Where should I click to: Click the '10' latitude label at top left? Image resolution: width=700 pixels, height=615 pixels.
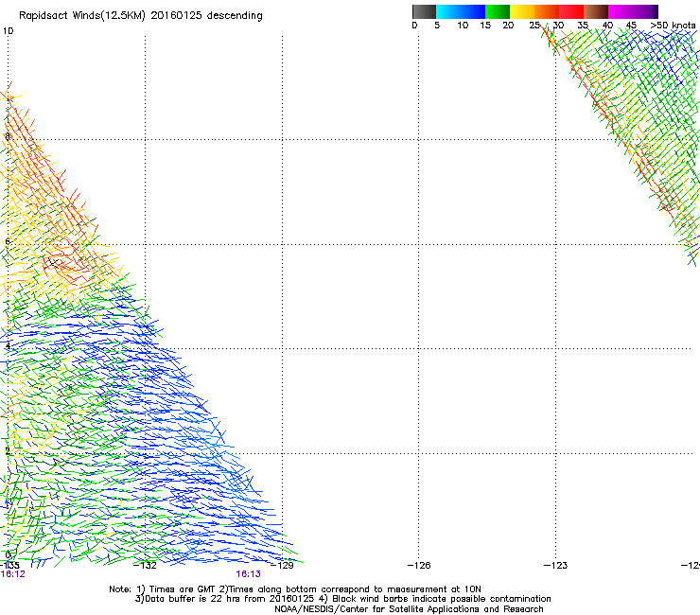tap(8, 31)
